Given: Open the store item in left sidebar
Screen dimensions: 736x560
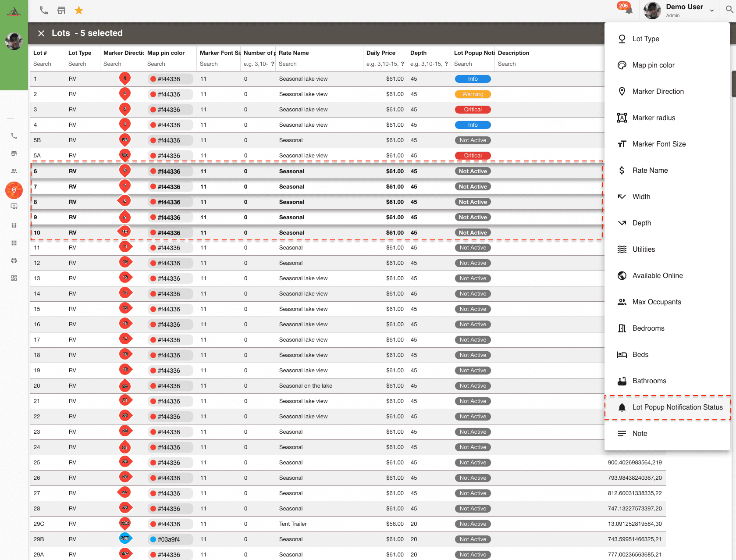Looking at the screenshot, I should [14, 153].
